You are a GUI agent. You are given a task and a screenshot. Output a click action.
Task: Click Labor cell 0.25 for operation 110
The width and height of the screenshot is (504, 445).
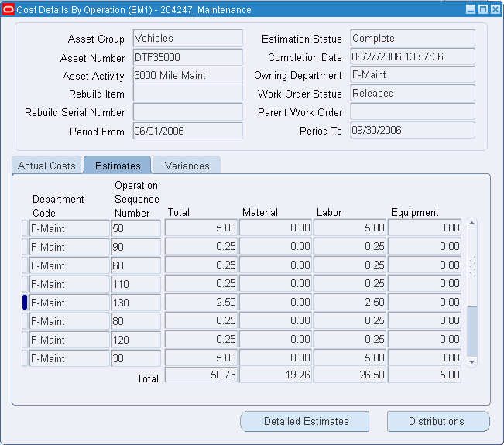point(350,284)
